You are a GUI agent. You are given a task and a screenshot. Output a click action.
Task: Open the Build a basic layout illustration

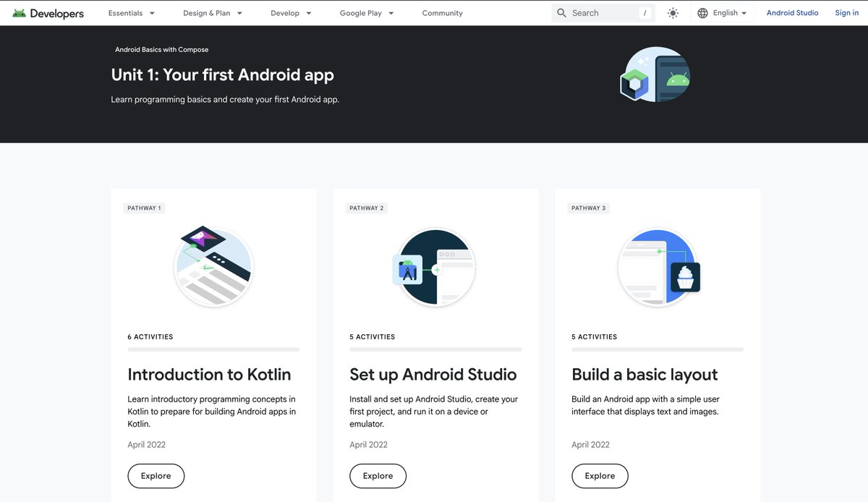pos(658,267)
